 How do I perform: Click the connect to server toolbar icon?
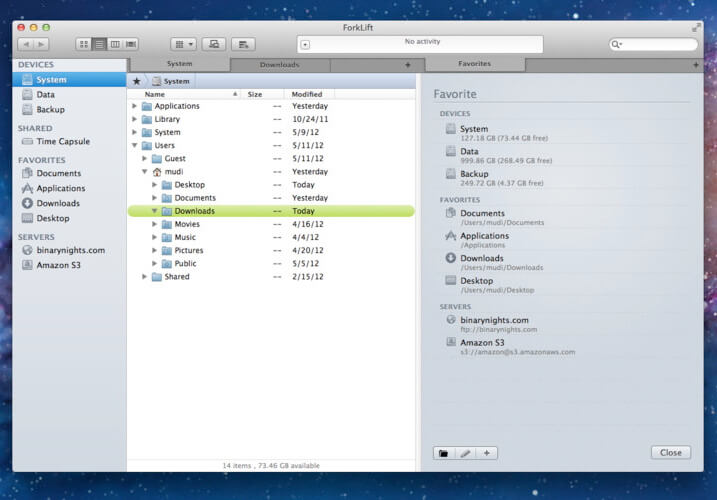coord(214,44)
